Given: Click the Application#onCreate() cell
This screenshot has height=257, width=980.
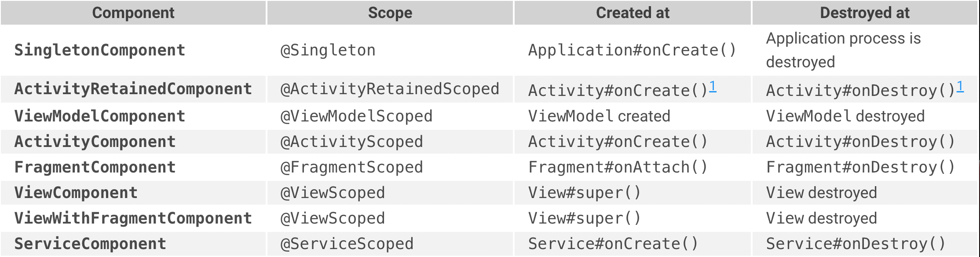Looking at the screenshot, I should click(632, 50).
